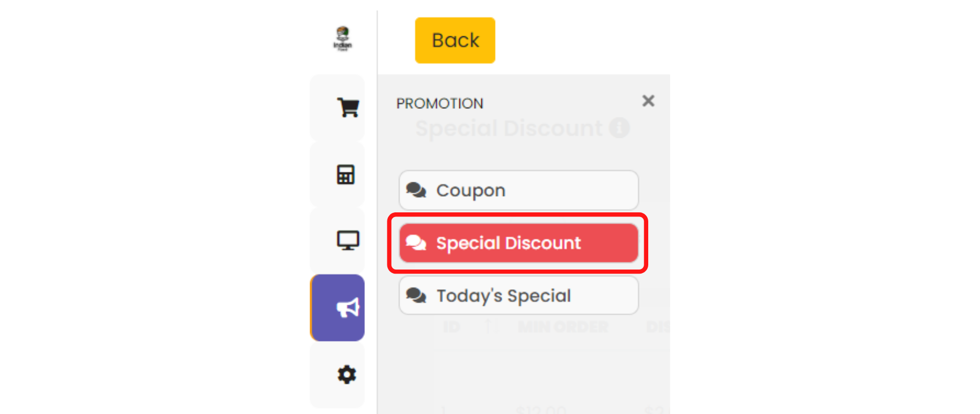Image resolution: width=980 pixels, height=414 pixels.
Task: Click the chat icon beside Special Discount
Action: (416, 243)
